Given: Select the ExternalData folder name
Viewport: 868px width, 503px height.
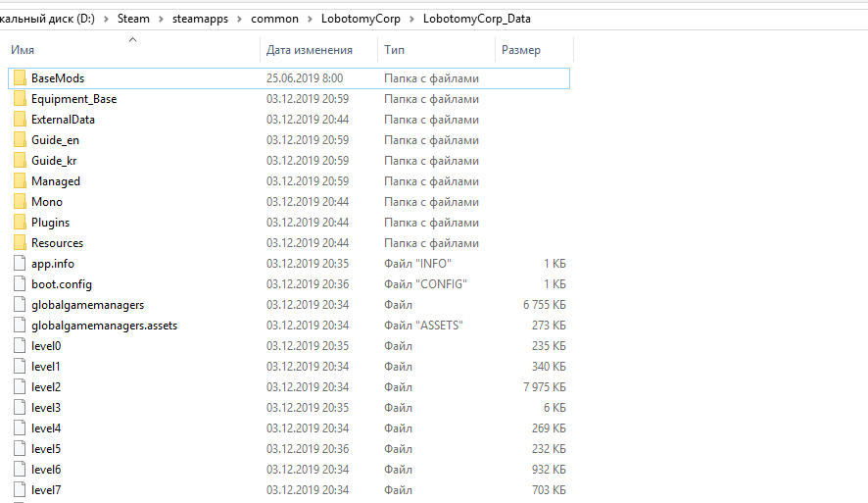Looking at the screenshot, I should tap(63, 119).
